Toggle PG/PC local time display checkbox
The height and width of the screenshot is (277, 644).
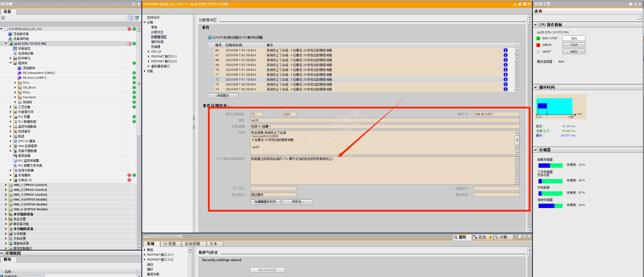coord(210,37)
